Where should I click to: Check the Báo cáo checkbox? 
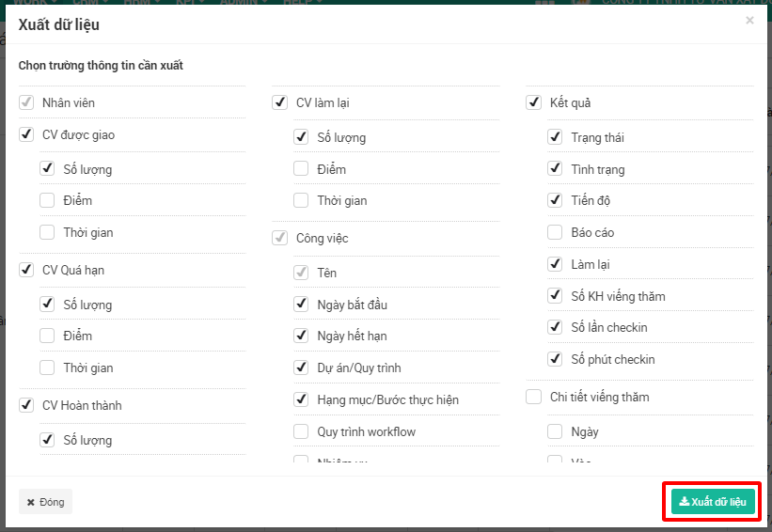click(555, 232)
